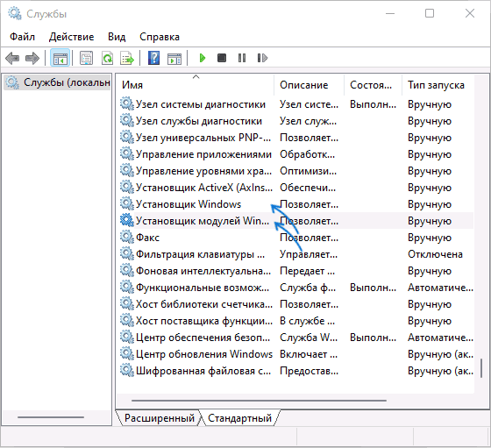Viewport: 491px width, 448px height.
Task: Click Включает description of Центр обновления
Action: coord(309,354)
